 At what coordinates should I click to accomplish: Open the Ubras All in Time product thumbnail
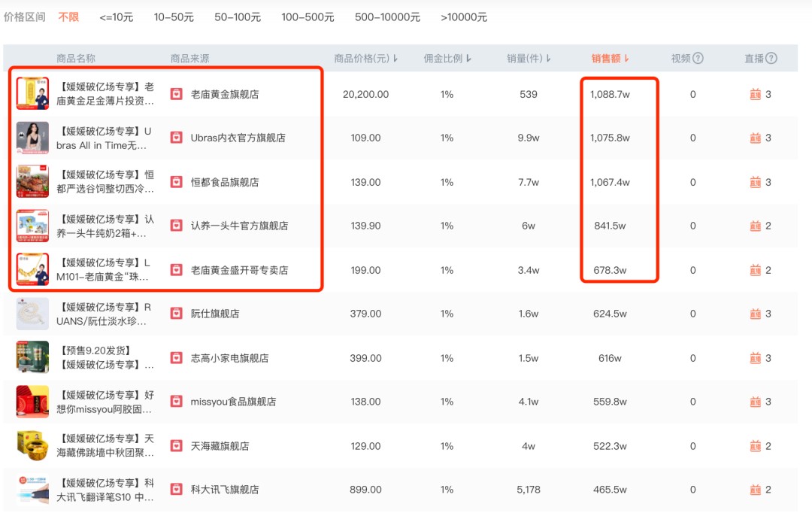pyautogui.click(x=32, y=138)
